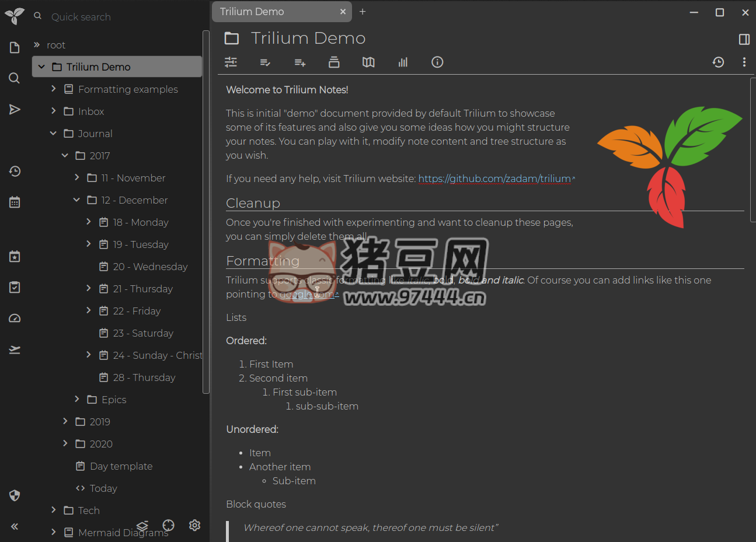Image resolution: width=756 pixels, height=542 pixels.
Task: Open search using sidebar magnifier icon
Action: (x=15, y=78)
